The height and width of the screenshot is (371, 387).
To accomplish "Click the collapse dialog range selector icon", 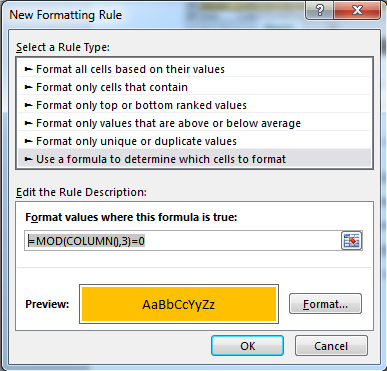I will click(352, 241).
